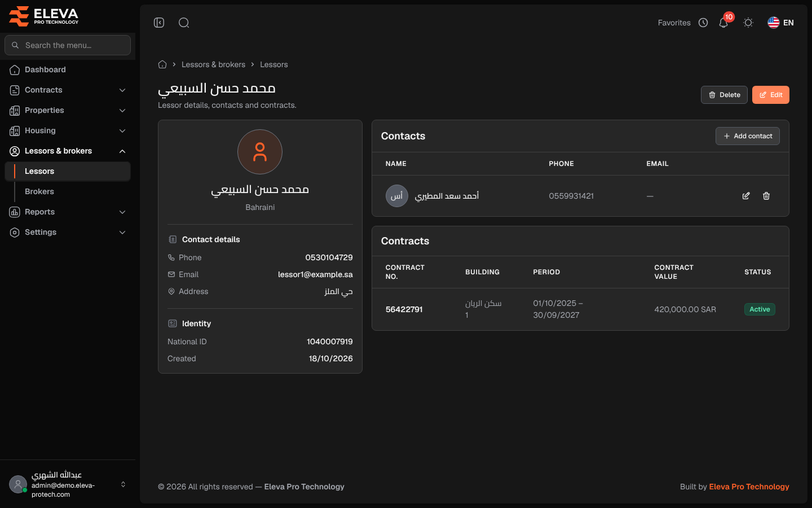Click contract value 420,000.00 SAR
The width and height of the screenshot is (812, 508).
pos(685,309)
